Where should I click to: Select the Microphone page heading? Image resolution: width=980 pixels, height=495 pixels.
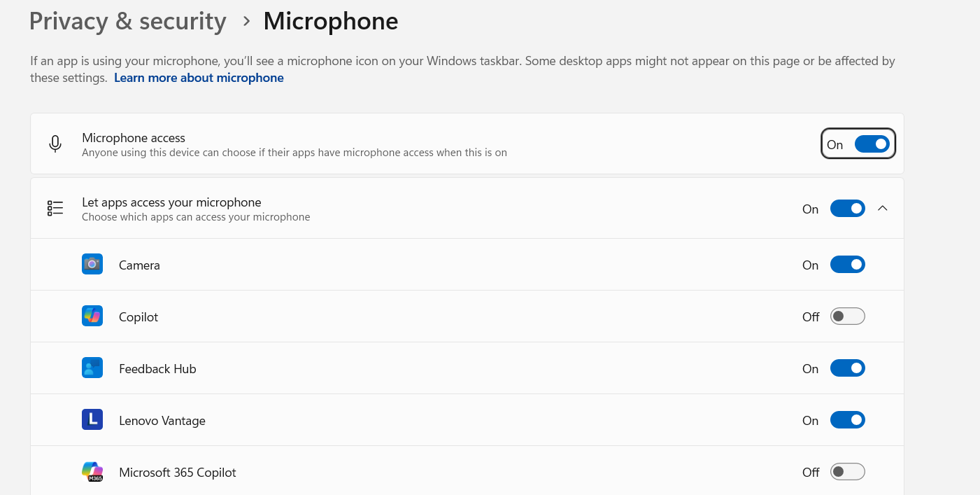click(330, 22)
